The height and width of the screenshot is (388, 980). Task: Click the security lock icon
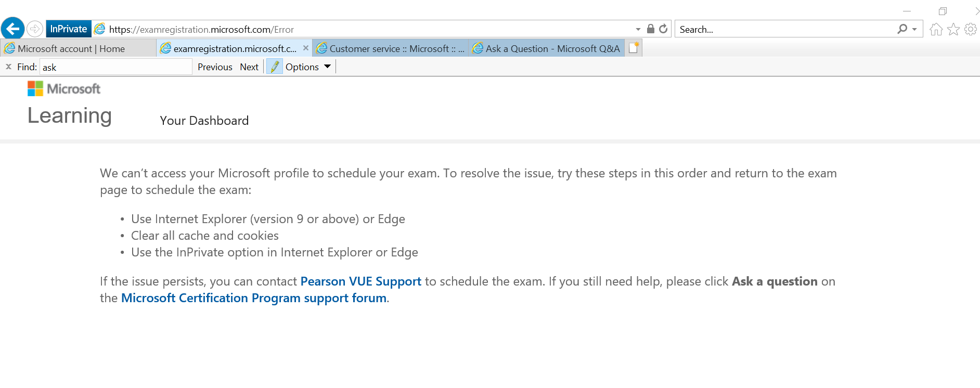coord(650,29)
